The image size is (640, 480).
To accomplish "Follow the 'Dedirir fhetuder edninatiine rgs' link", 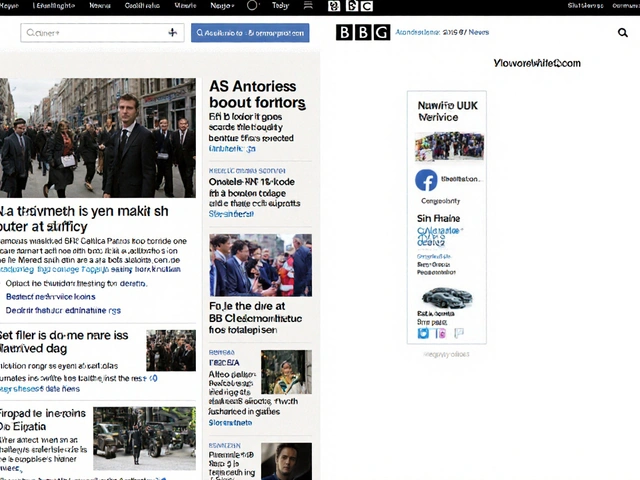I will (63, 311).
